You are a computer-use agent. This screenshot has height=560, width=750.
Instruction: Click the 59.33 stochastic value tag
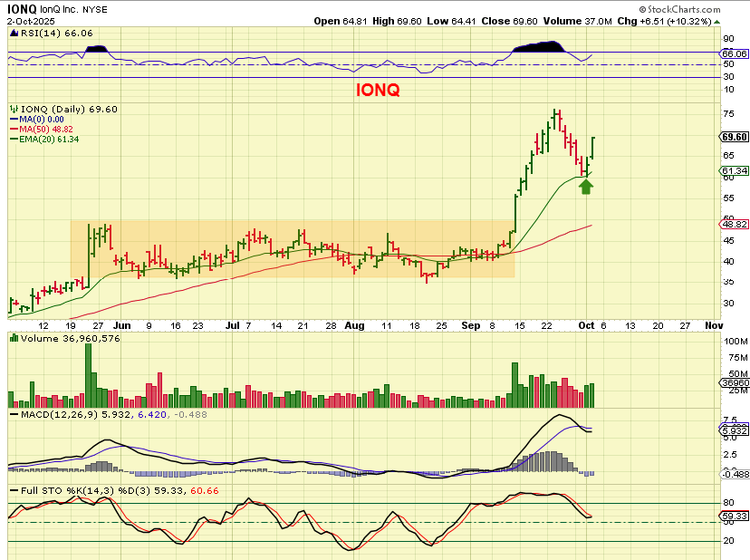click(735, 517)
